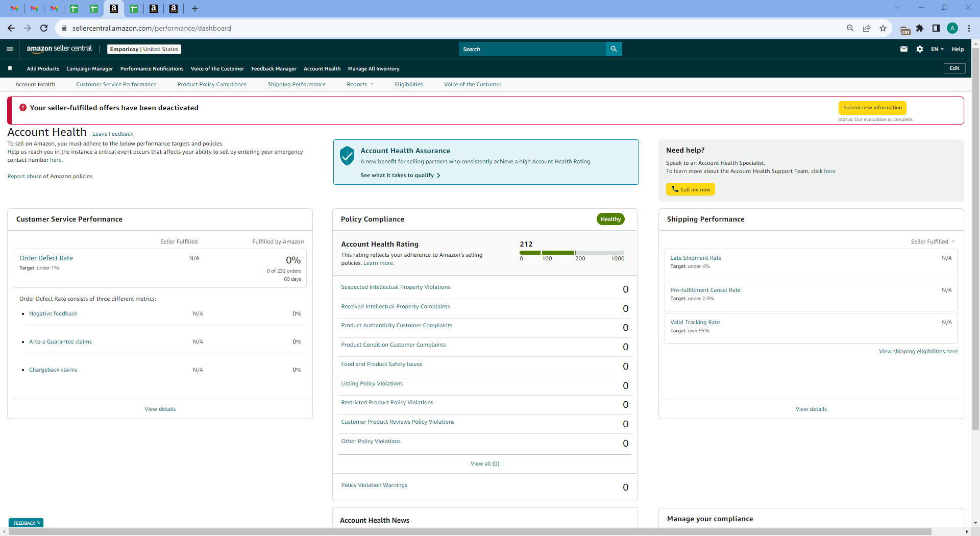Open the Negative feedback link
This screenshot has height=536, width=980.
[x=53, y=313]
